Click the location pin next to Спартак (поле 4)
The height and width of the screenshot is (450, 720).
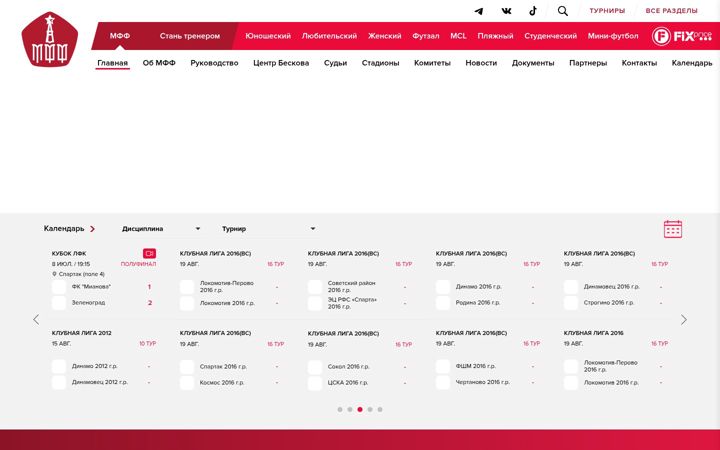click(x=54, y=274)
